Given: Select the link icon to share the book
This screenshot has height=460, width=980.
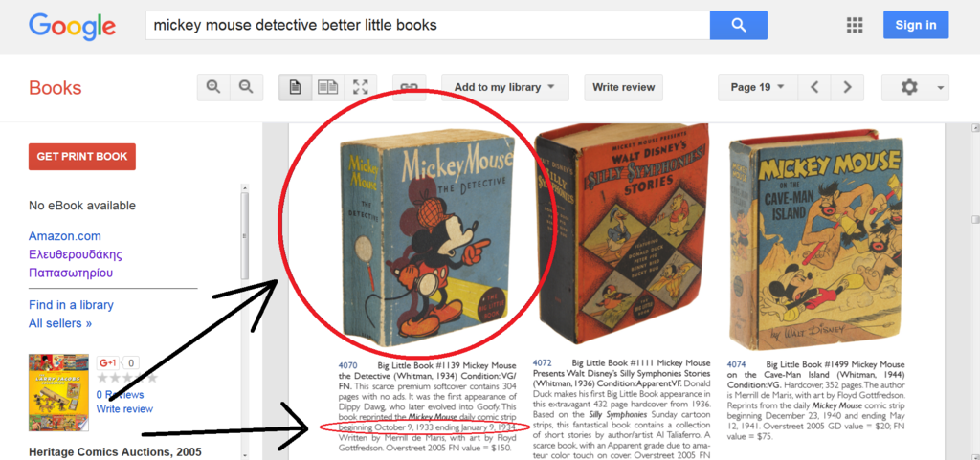Looking at the screenshot, I should (409, 87).
